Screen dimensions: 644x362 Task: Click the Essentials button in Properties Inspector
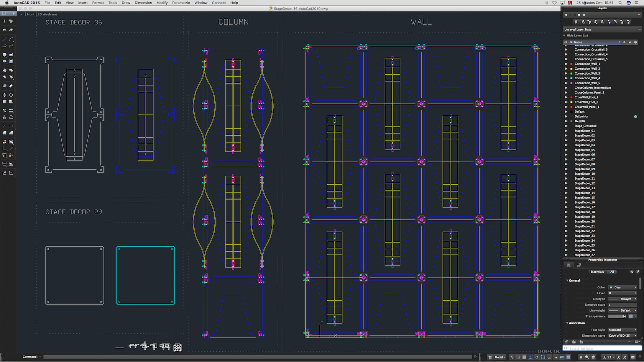point(597,272)
